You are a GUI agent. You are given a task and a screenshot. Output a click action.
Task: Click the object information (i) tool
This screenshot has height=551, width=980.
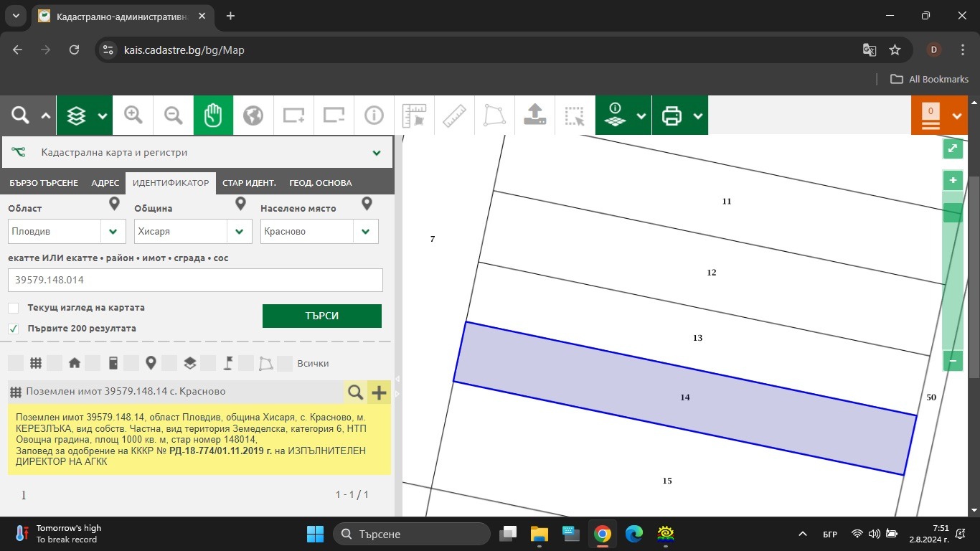point(374,115)
